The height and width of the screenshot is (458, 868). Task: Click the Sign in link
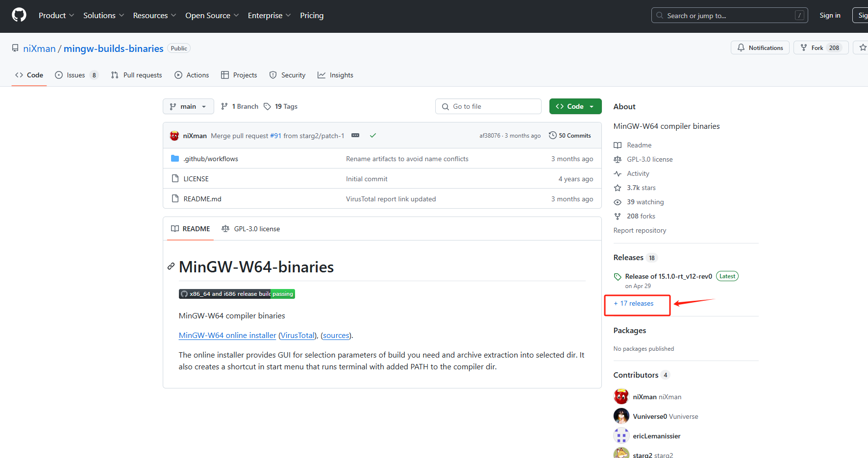point(830,15)
